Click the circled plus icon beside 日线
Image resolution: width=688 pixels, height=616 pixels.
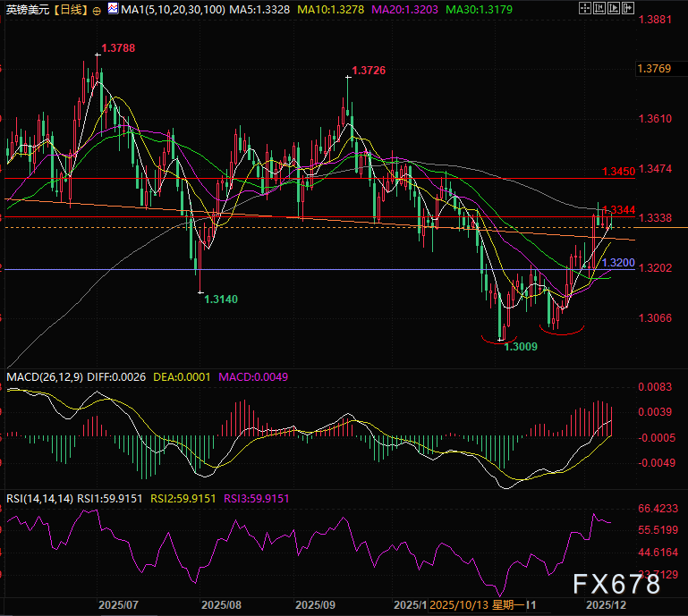(97, 12)
